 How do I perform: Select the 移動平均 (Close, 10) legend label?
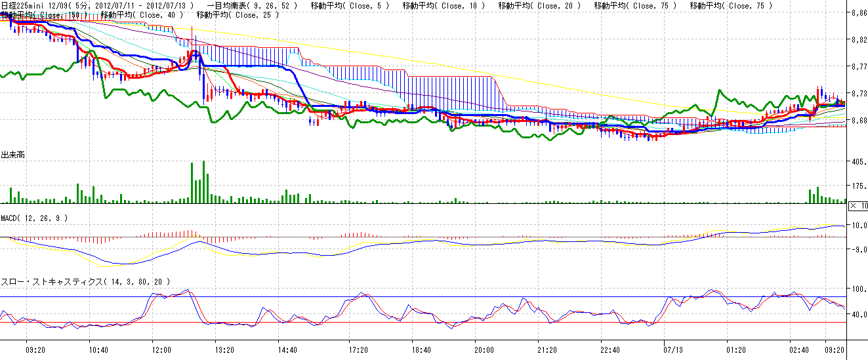coord(444,5)
